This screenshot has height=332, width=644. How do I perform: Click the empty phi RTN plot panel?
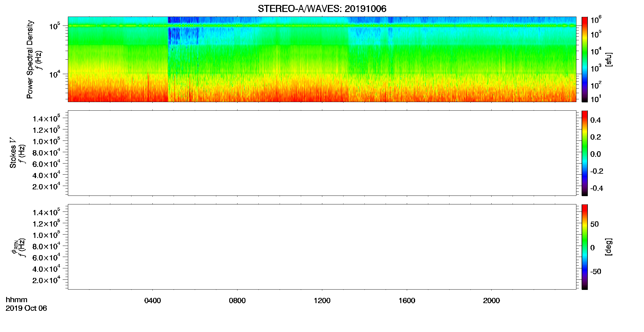322,247
